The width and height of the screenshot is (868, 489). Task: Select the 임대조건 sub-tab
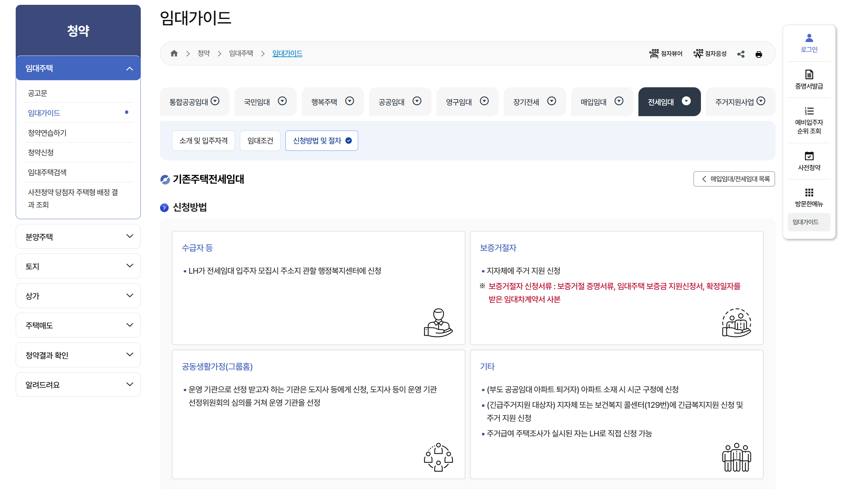[x=260, y=141]
